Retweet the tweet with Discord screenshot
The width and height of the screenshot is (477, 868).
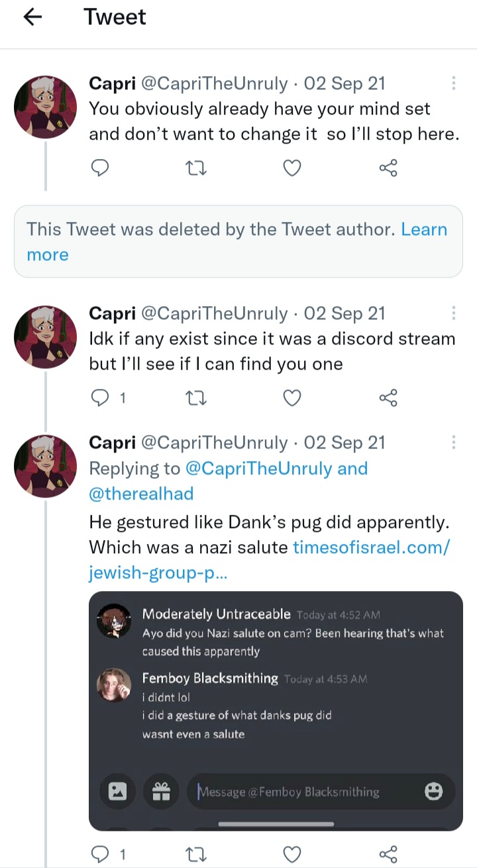click(195, 853)
